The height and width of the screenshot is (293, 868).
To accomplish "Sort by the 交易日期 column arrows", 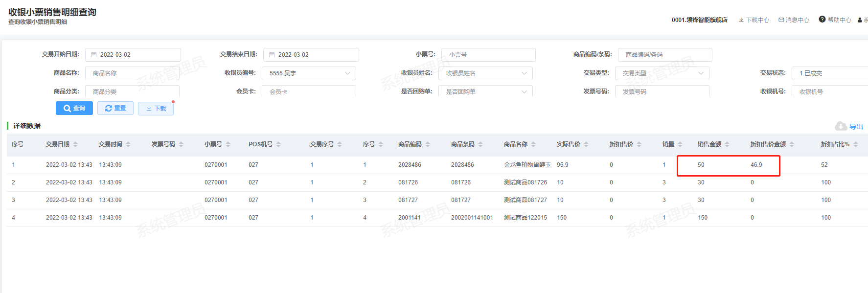I will pos(75,144).
